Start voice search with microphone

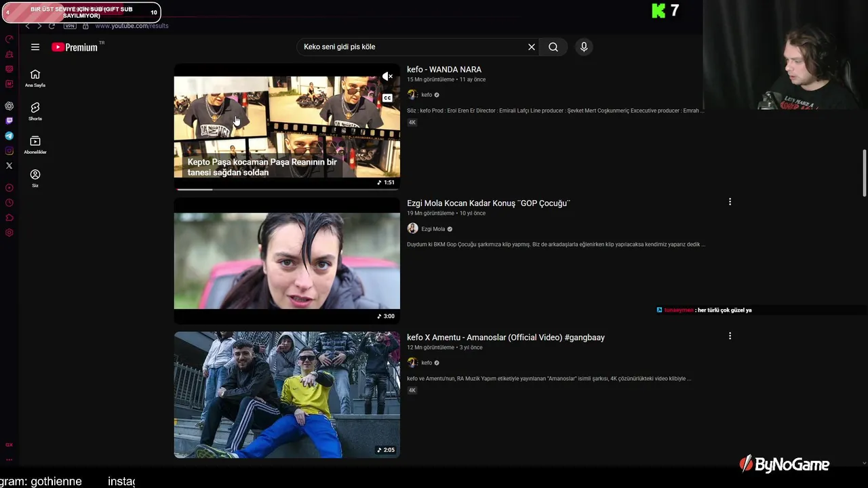coord(584,47)
